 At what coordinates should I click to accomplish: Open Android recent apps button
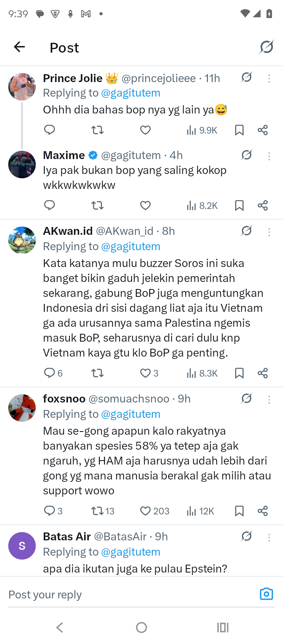222,628
